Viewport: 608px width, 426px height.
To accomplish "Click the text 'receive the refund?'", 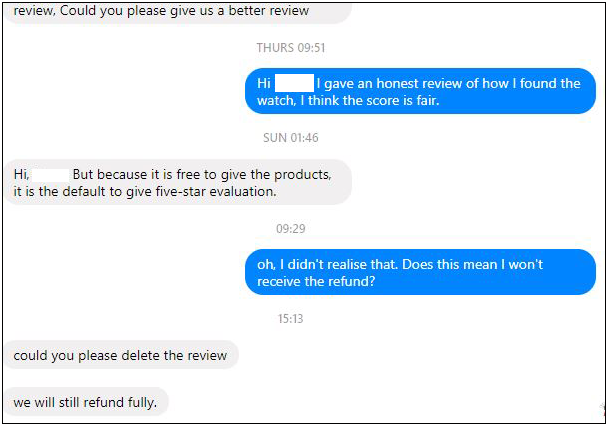I will pyautogui.click(x=316, y=281).
